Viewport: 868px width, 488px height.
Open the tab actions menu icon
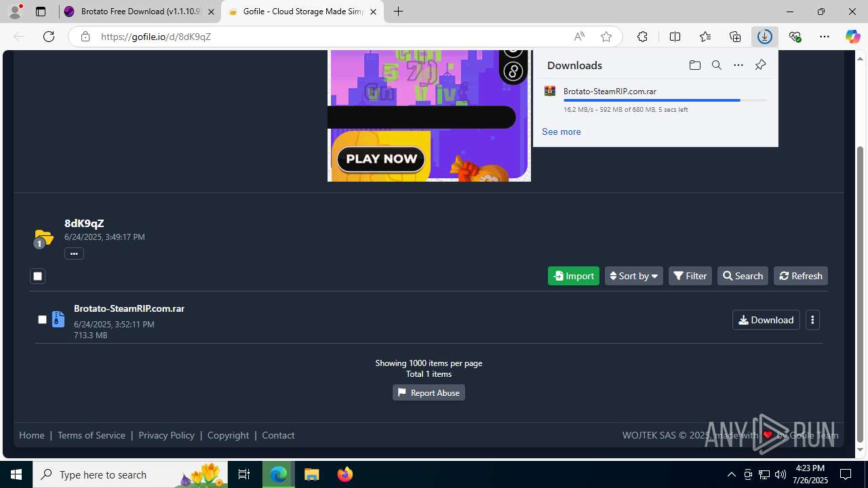pos(41,12)
